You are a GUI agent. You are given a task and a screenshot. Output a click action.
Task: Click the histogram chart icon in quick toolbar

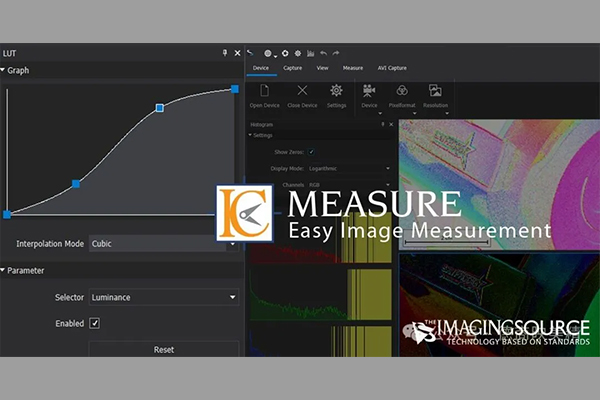pyautogui.click(x=311, y=53)
